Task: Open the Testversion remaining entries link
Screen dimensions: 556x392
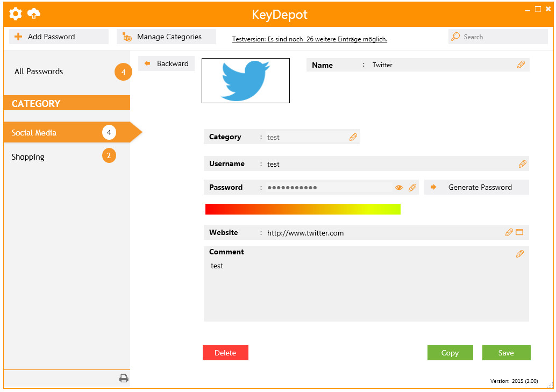Action: [x=310, y=39]
